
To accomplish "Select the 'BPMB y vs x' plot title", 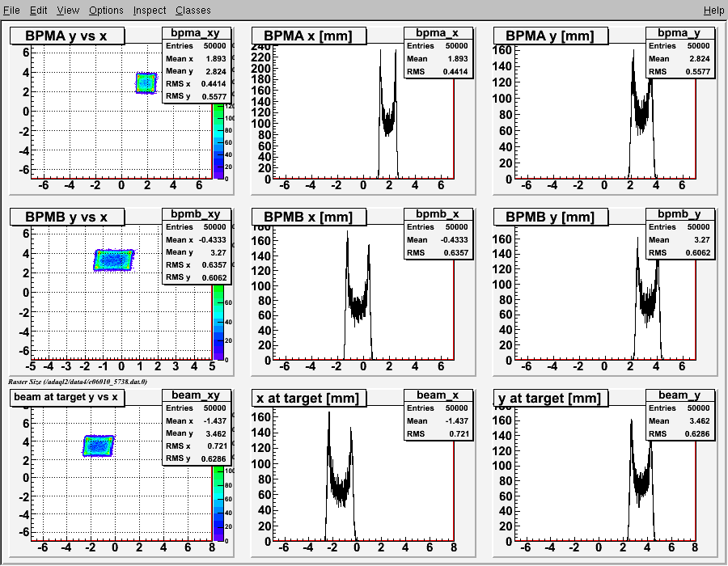I will [x=67, y=217].
